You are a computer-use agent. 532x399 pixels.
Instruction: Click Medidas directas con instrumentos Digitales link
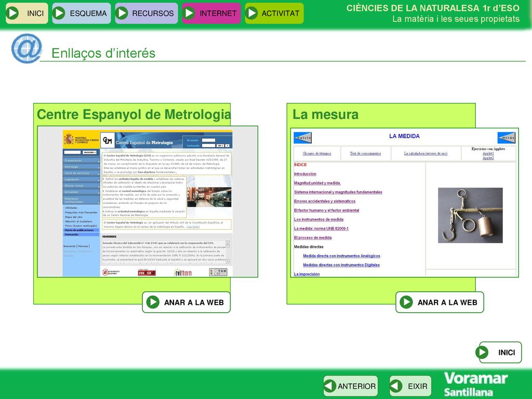(341, 265)
